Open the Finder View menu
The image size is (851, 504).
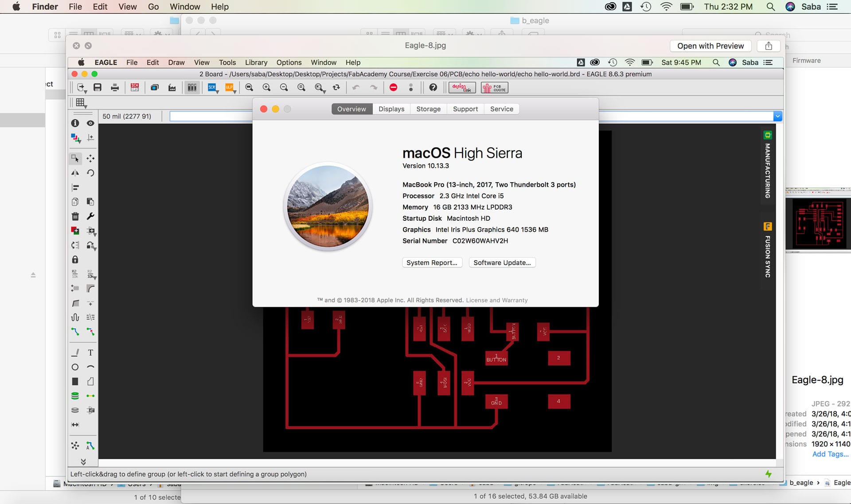coord(128,7)
